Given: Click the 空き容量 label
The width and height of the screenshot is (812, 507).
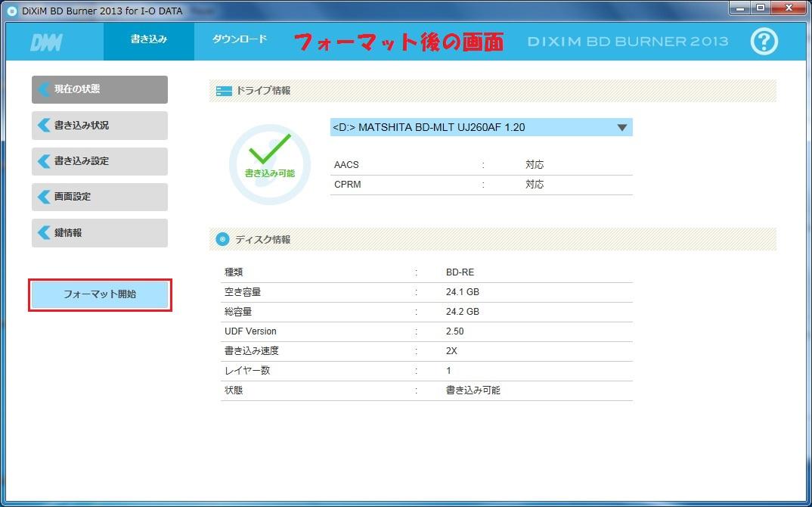Looking at the screenshot, I should (243, 292).
